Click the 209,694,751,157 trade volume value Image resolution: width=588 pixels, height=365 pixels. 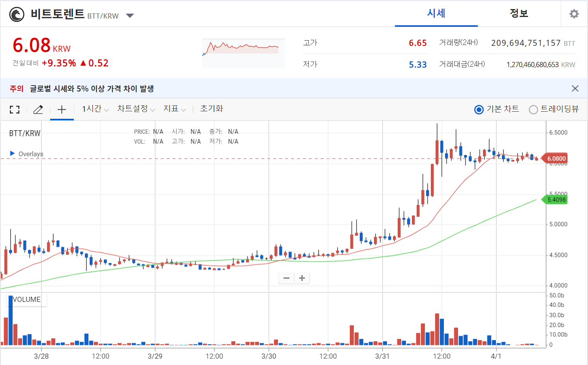click(526, 43)
